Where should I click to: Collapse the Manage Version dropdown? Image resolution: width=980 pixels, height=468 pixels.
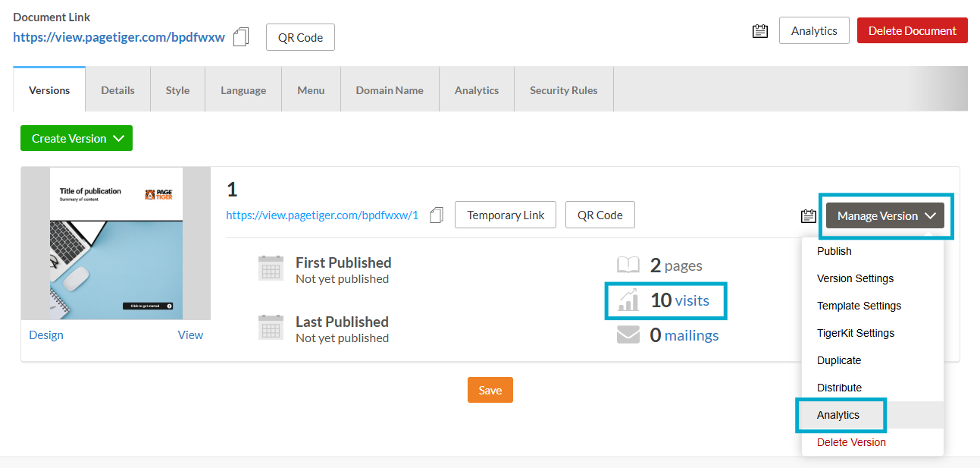(x=885, y=216)
